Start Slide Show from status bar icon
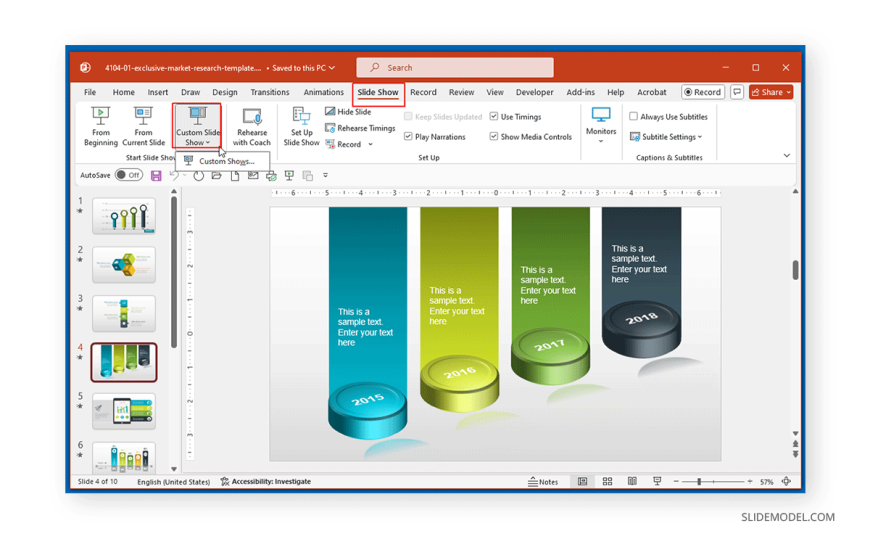Image resolution: width=870 pixels, height=539 pixels. tap(657, 481)
